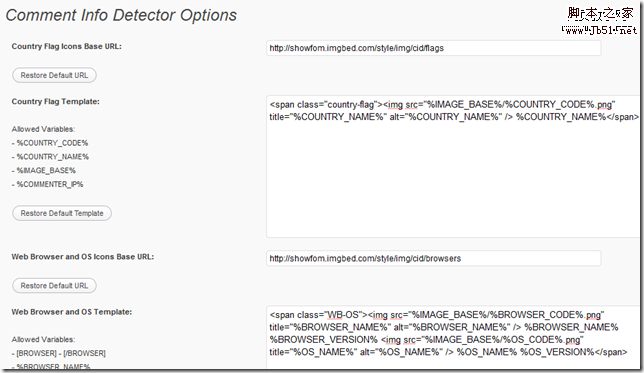Click the Web Browser and OS Icons Base URL label
This screenshot has height=373, width=644.
(x=83, y=257)
